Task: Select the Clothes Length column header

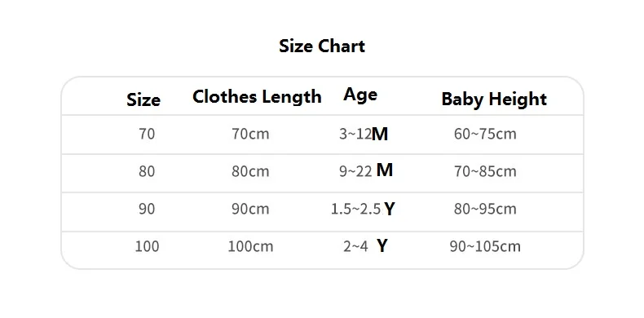Action: click(257, 97)
